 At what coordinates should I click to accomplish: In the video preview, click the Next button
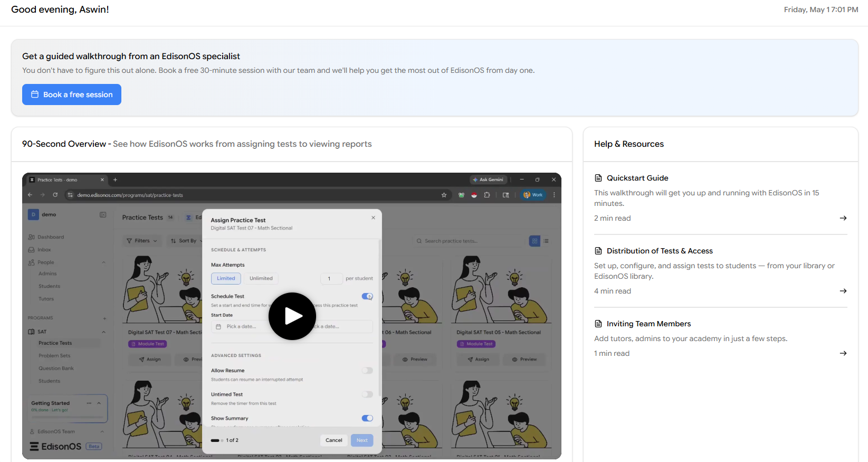(362, 440)
